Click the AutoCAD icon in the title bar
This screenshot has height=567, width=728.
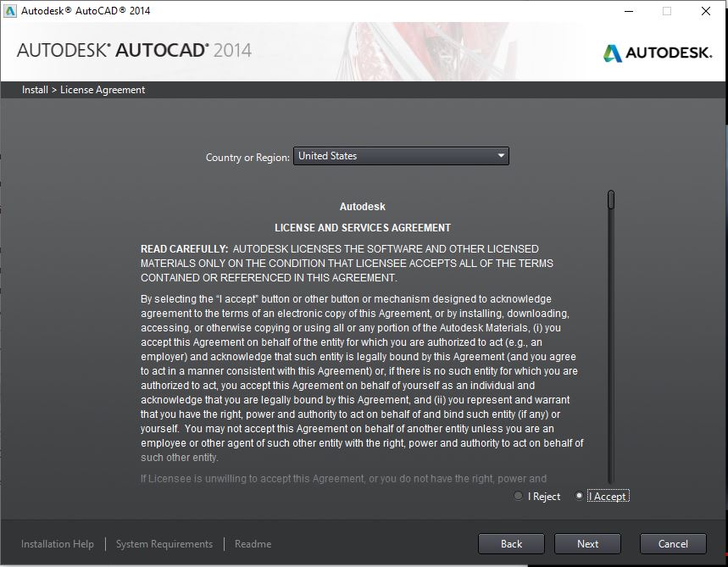coord(10,11)
